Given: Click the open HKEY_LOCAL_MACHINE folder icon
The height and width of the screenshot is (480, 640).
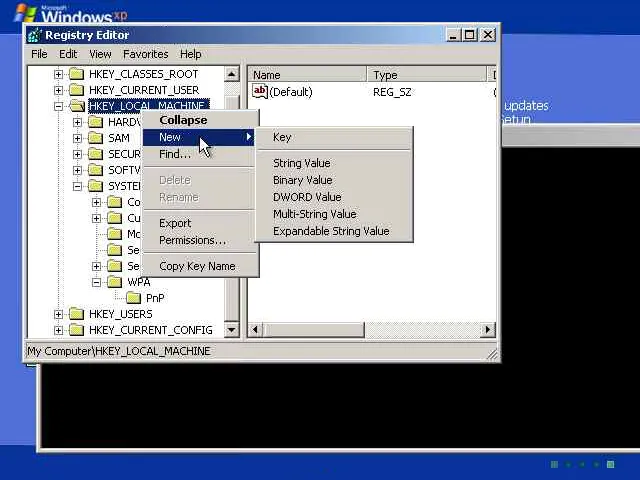Looking at the screenshot, I should (x=77, y=106).
